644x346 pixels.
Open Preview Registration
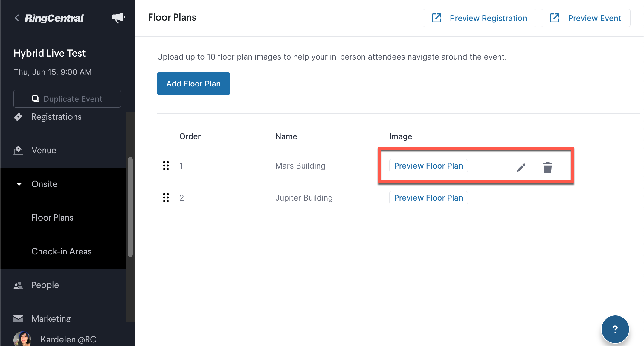pyautogui.click(x=479, y=18)
